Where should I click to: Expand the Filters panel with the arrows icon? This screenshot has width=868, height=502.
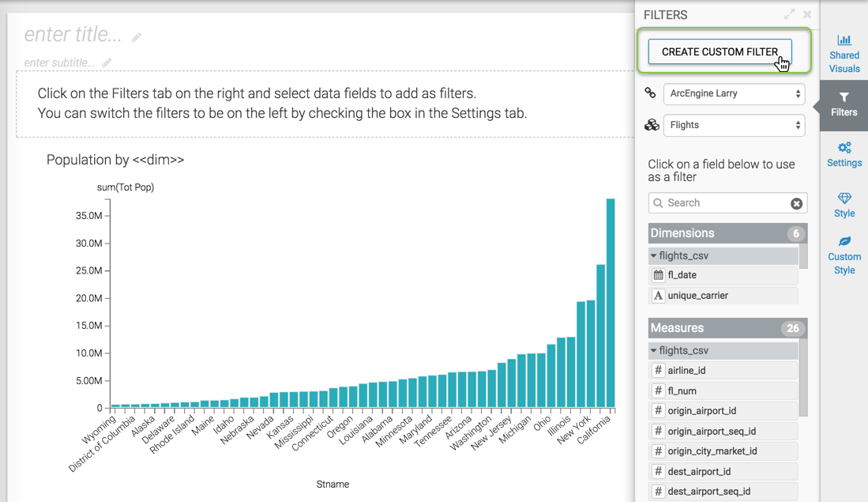click(x=789, y=14)
